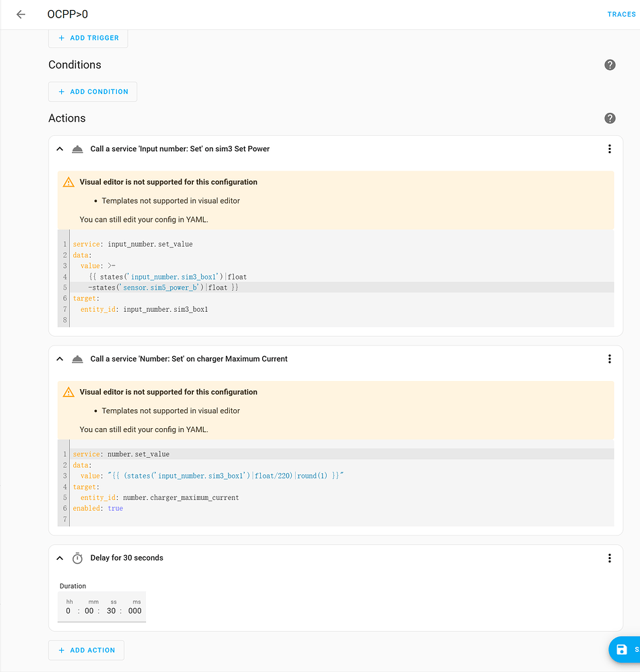
Task: Click the Add Condition button
Action: click(x=93, y=91)
